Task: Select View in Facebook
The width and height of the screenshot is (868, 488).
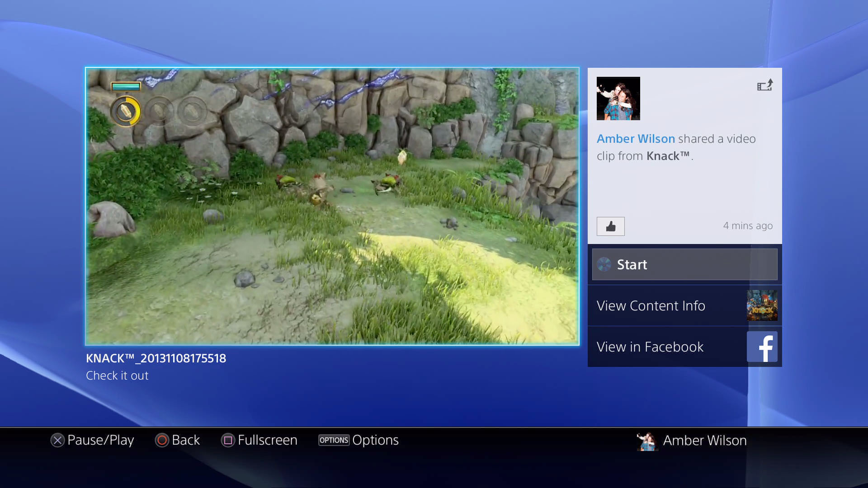Action: tap(684, 347)
